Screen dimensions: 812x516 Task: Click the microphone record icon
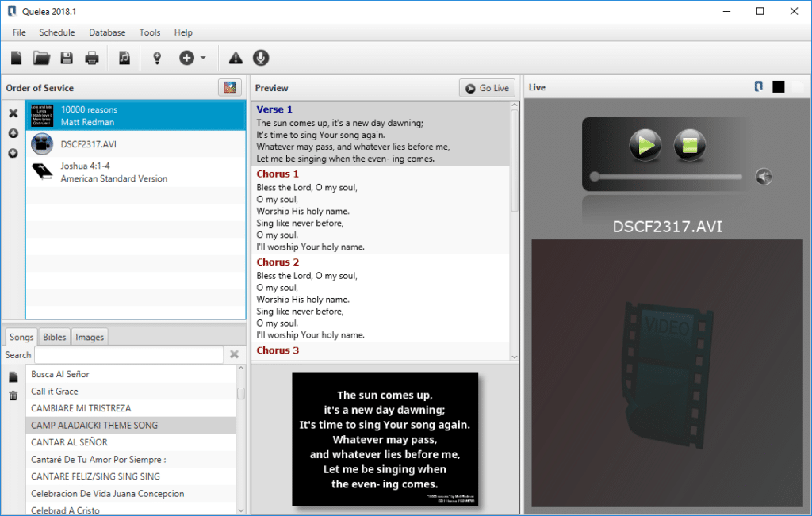[260, 58]
